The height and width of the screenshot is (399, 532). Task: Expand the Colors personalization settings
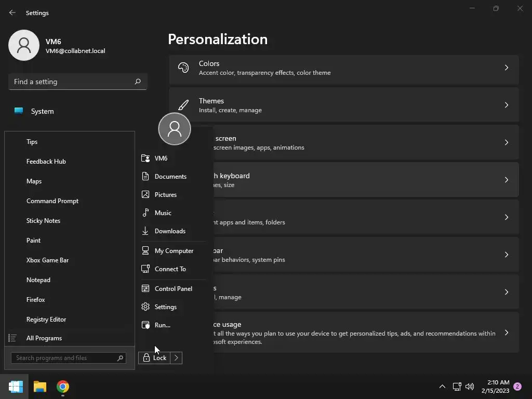tap(343, 68)
